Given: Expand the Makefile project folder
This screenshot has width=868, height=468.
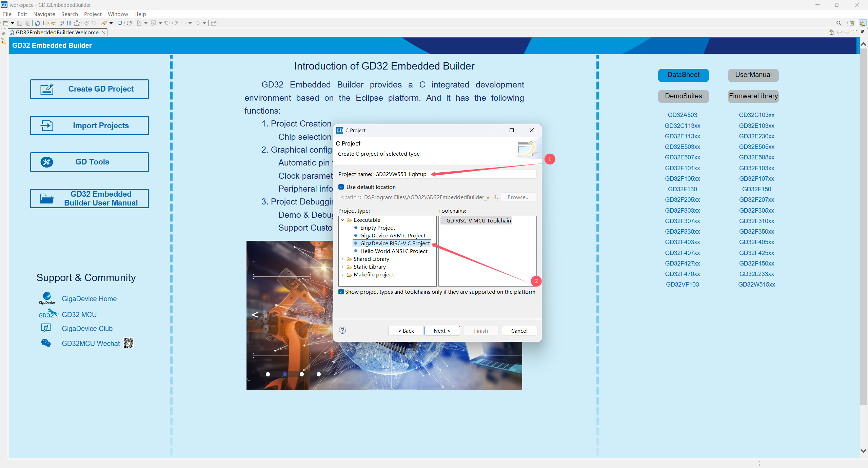Looking at the screenshot, I should 342,275.
